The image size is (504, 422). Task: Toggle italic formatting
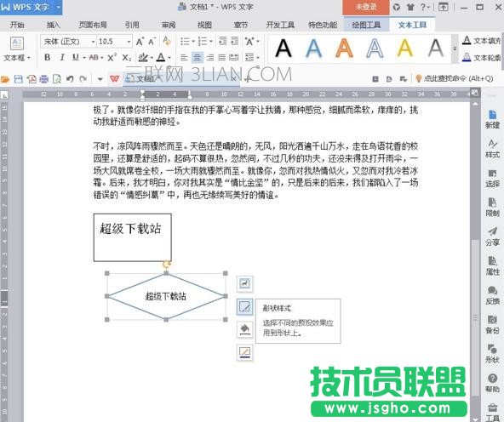click(61, 58)
